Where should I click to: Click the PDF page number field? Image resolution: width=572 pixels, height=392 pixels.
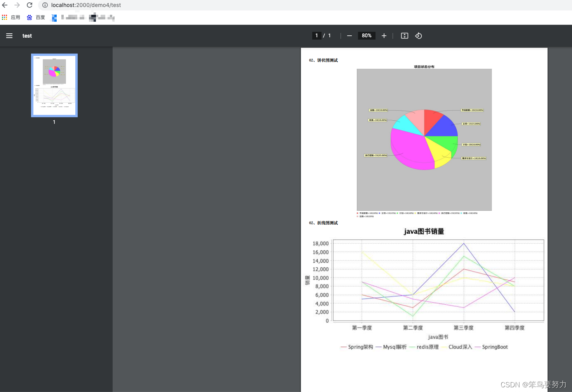tap(316, 36)
